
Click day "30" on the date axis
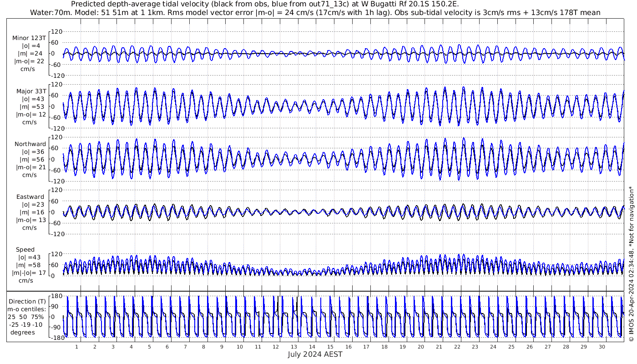tap(602, 347)
